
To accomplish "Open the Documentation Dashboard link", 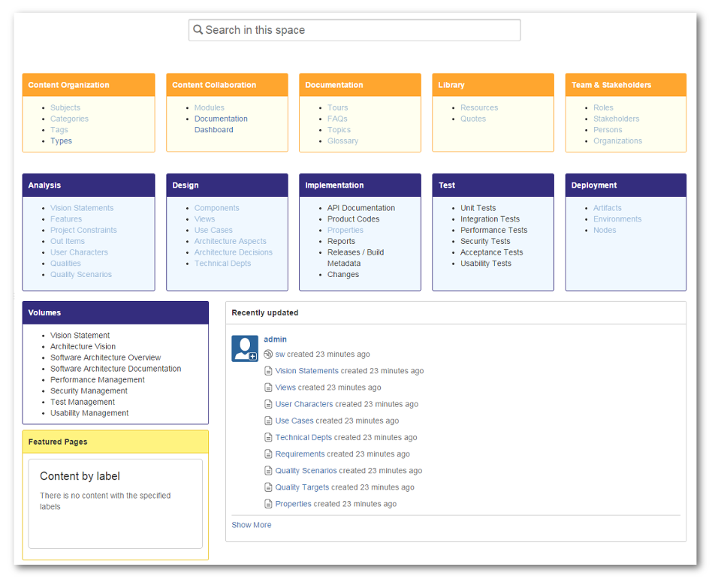I will [x=221, y=123].
